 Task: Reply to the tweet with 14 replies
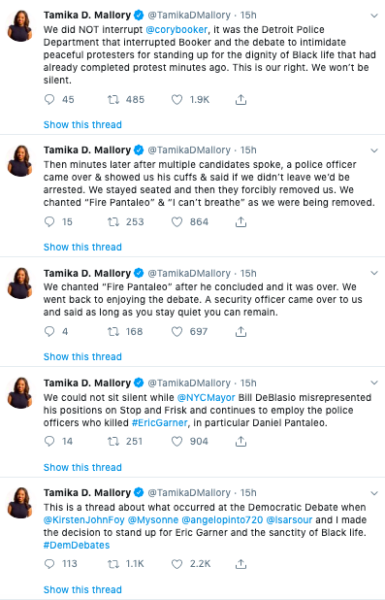tap(49, 441)
